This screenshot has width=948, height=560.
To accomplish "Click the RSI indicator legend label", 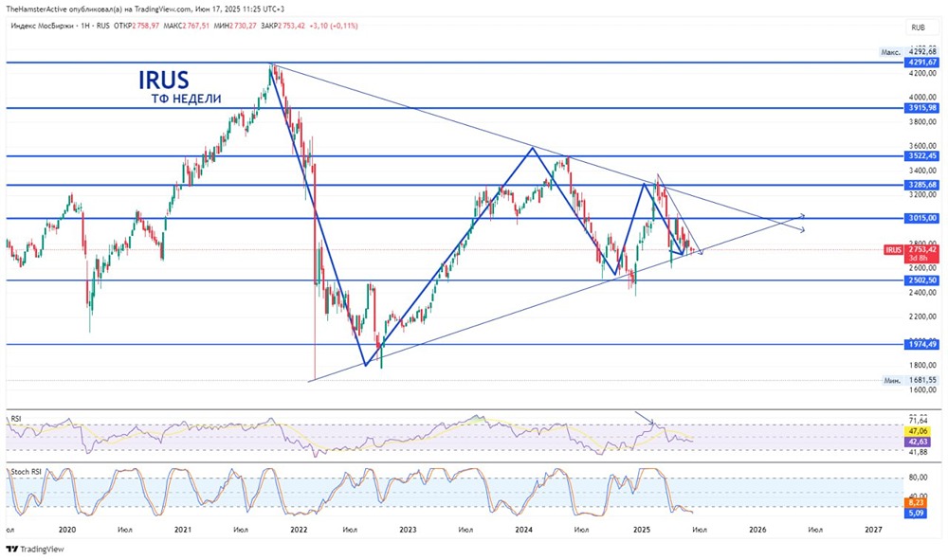I will tap(16, 418).
